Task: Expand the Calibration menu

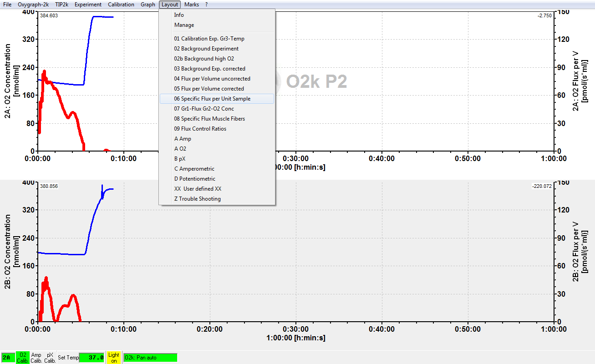Action: 121,5
